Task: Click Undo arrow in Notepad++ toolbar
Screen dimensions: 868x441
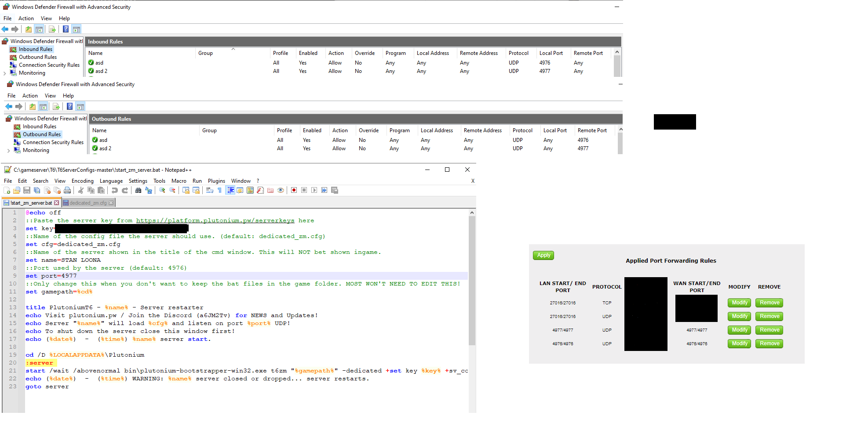Action: click(115, 190)
